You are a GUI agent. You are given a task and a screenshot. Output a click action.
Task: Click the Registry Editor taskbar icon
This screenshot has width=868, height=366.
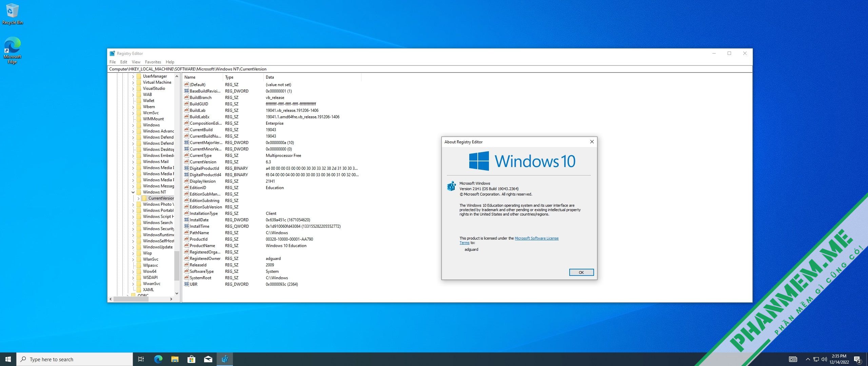[x=225, y=359]
